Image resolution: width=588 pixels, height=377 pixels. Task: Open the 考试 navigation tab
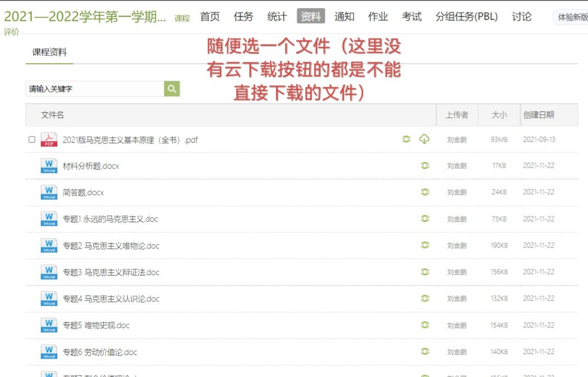(412, 16)
